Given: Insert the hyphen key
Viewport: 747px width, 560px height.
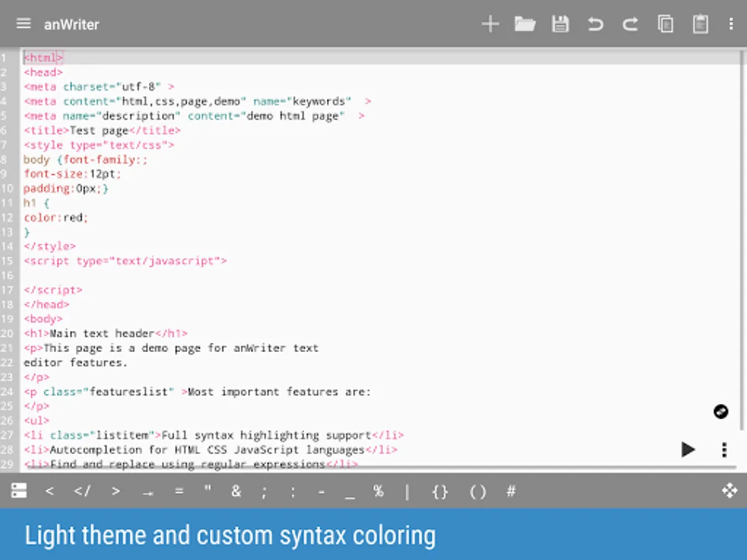Looking at the screenshot, I should point(321,491).
